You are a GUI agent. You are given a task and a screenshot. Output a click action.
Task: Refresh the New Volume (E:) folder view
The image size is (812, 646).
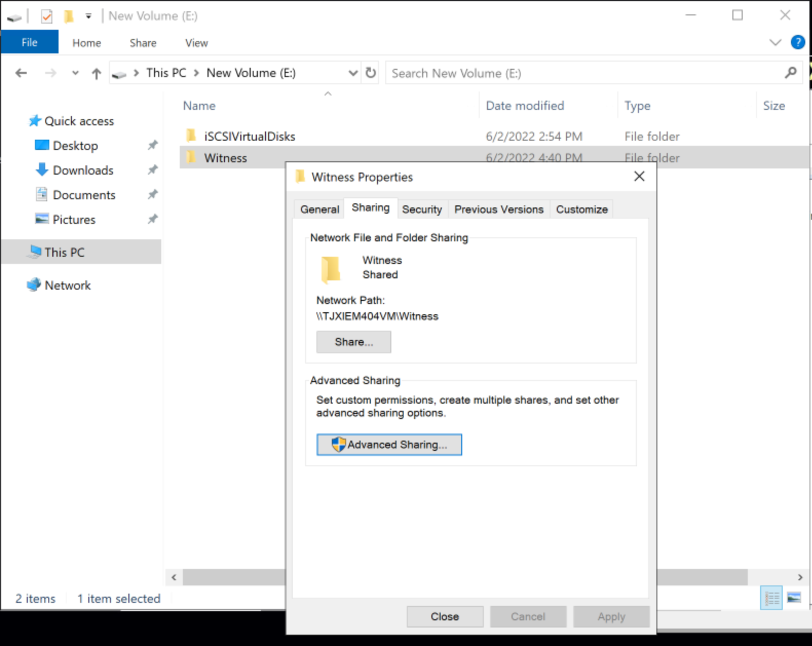pyautogui.click(x=371, y=73)
